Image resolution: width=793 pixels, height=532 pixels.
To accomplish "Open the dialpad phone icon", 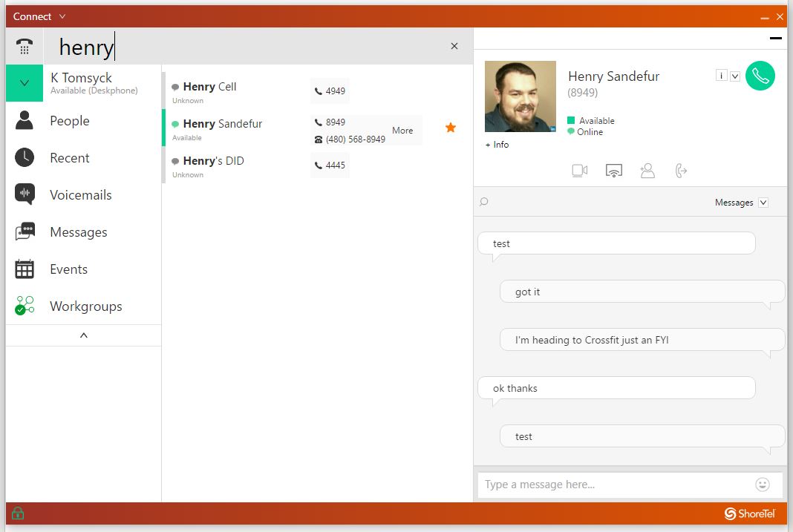I will pyautogui.click(x=25, y=47).
